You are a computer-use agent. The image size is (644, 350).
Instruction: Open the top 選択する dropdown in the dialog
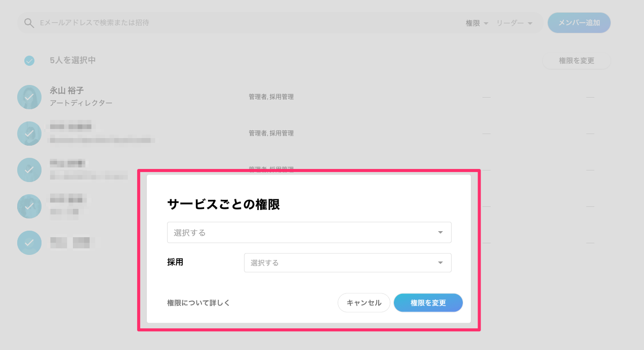click(x=309, y=233)
